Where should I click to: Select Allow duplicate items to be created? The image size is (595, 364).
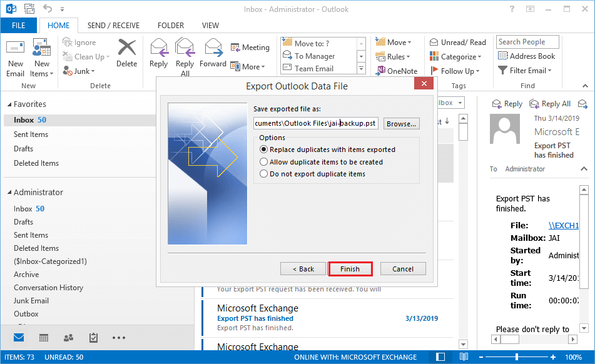[264, 162]
